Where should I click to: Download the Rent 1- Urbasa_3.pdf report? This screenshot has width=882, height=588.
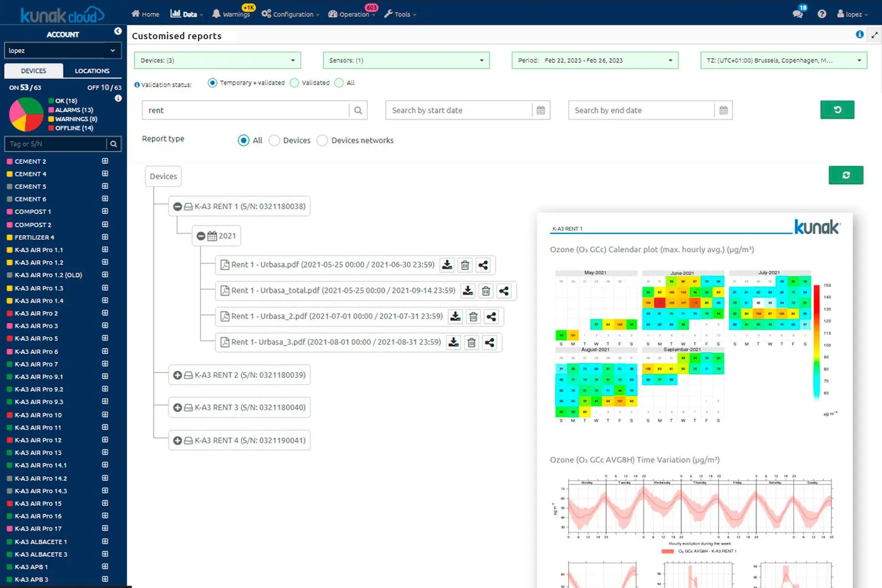pyautogui.click(x=454, y=343)
